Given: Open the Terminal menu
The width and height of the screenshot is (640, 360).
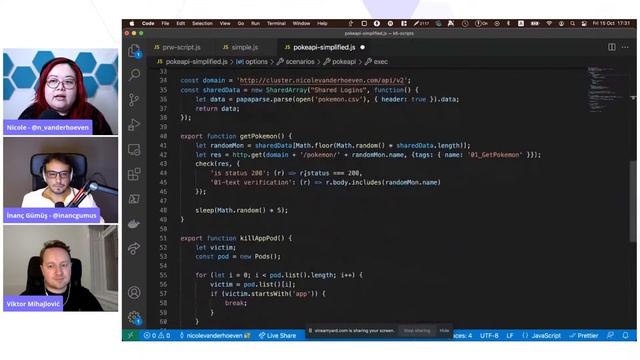Looking at the screenshot, I should [x=276, y=24].
